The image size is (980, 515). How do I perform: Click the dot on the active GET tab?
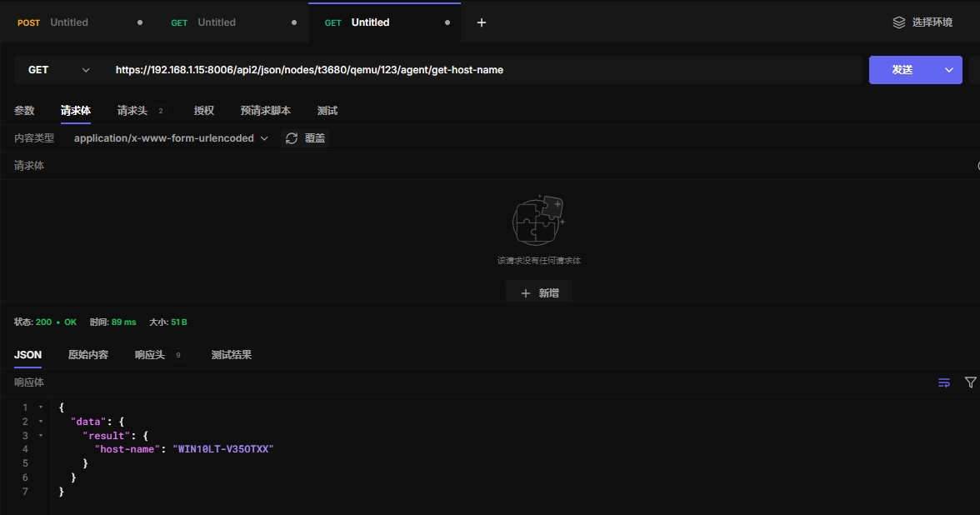pos(447,22)
